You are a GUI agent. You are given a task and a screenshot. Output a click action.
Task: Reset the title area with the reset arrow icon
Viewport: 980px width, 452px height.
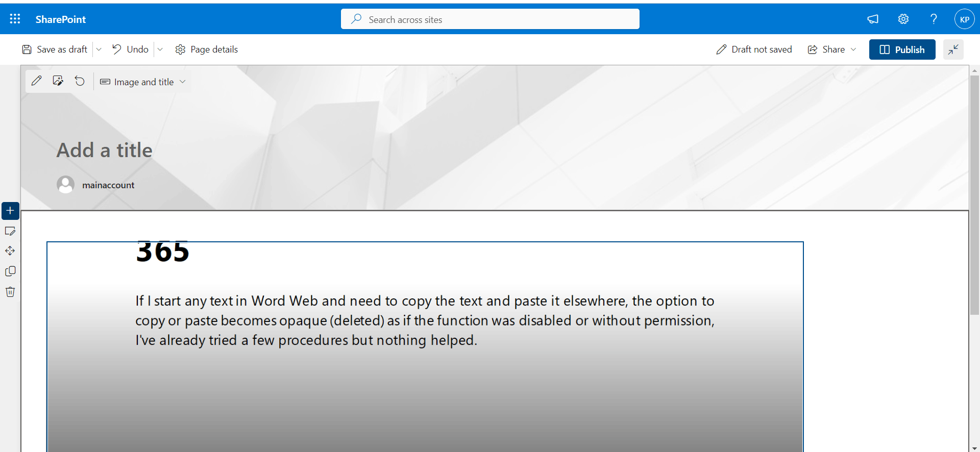pyautogui.click(x=80, y=81)
